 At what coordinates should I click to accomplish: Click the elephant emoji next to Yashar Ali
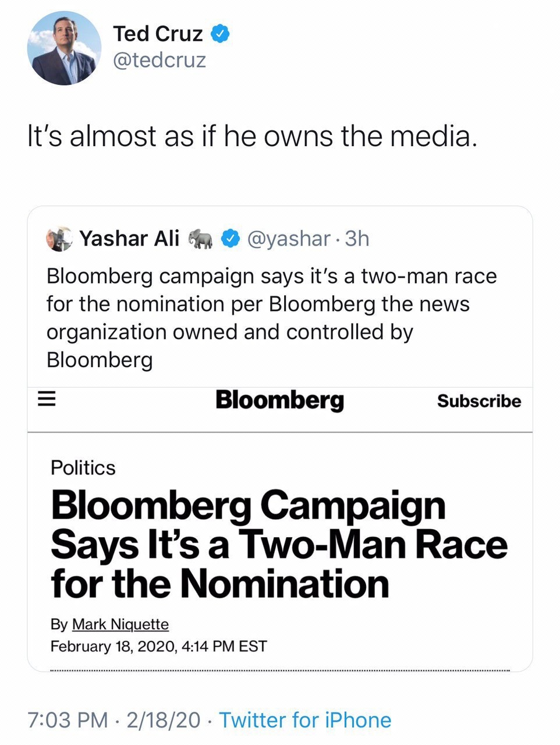(x=200, y=239)
